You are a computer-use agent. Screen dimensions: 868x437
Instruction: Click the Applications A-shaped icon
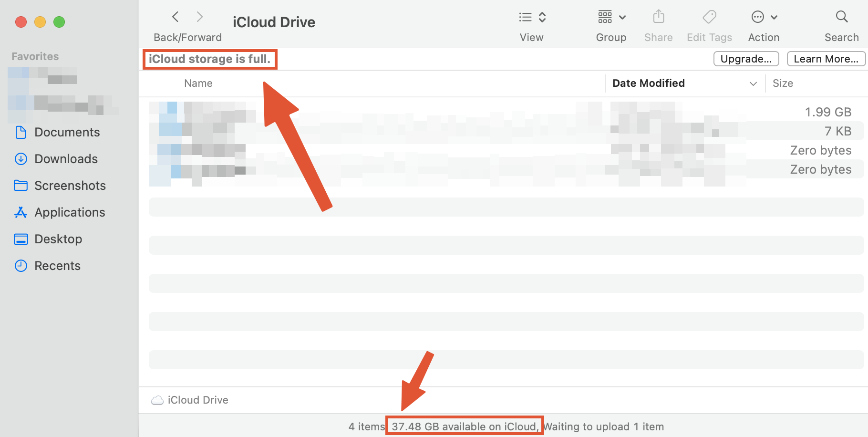[x=21, y=212]
